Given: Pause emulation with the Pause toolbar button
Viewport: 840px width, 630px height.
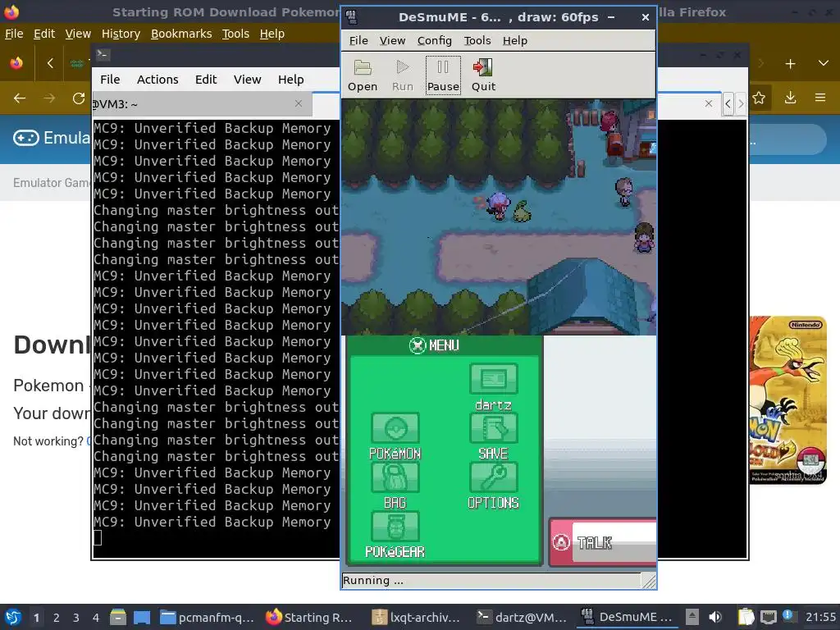Looking at the screenshot, I should pyautogui.click(x=443, y=75).
